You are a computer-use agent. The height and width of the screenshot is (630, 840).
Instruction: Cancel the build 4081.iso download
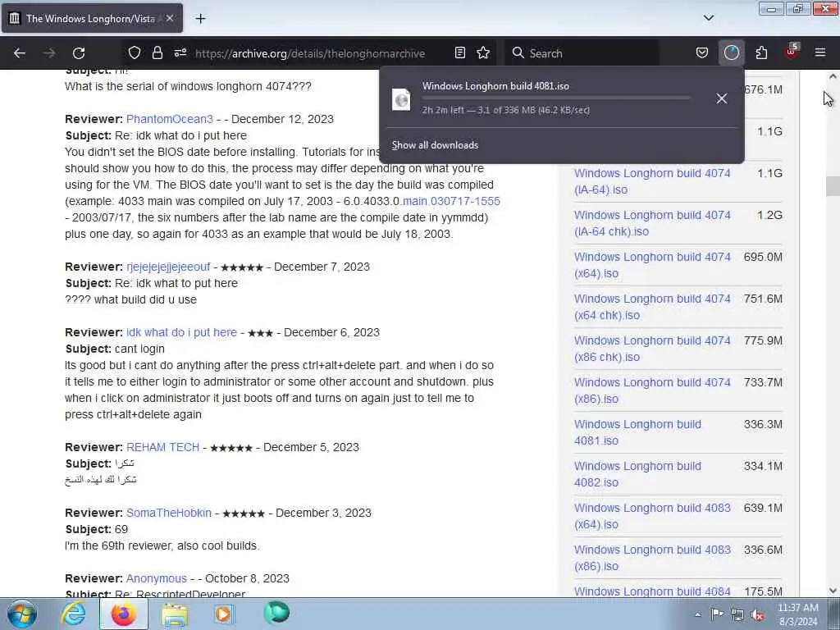point(722,98)
